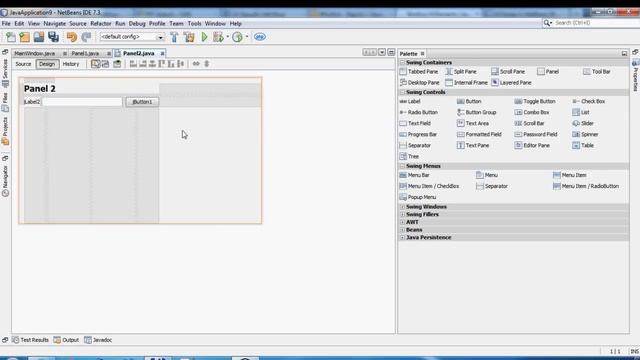Close the Panel2.java tab
This screenshot has width=640, height=360.
[162, 53]
